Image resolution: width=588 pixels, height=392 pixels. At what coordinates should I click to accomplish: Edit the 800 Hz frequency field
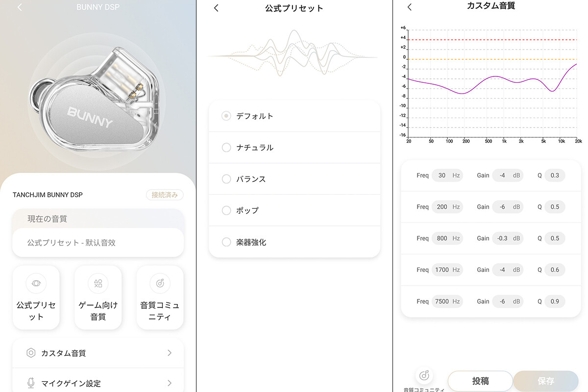click(x=447, y=238)
